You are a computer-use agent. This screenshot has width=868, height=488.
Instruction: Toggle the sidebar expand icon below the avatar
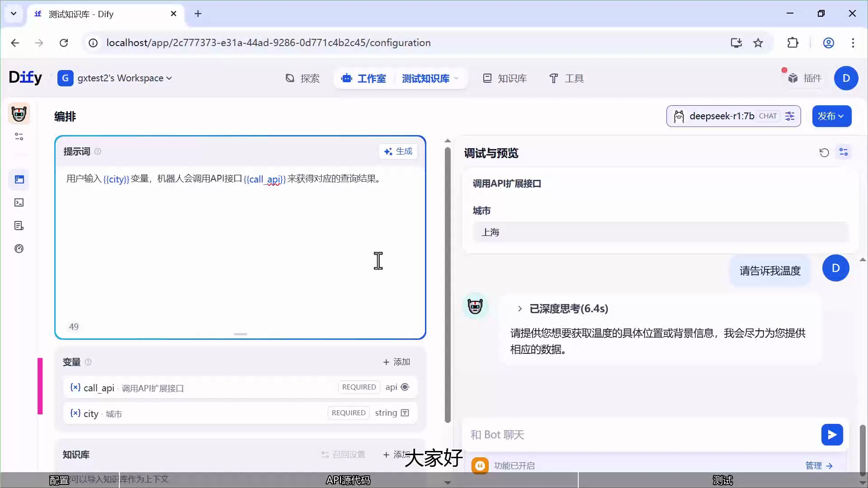click(x=19, y=136)
